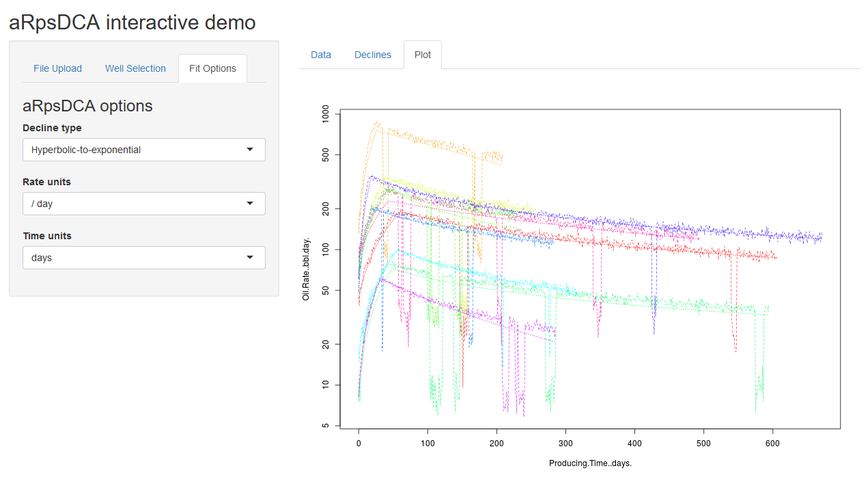Click the 1000 tick label on the y-axis

click(x=326, y=114)
